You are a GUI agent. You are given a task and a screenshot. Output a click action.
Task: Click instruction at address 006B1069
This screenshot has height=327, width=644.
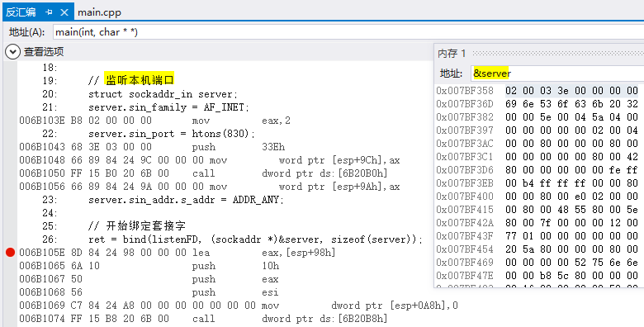[239, 306]
